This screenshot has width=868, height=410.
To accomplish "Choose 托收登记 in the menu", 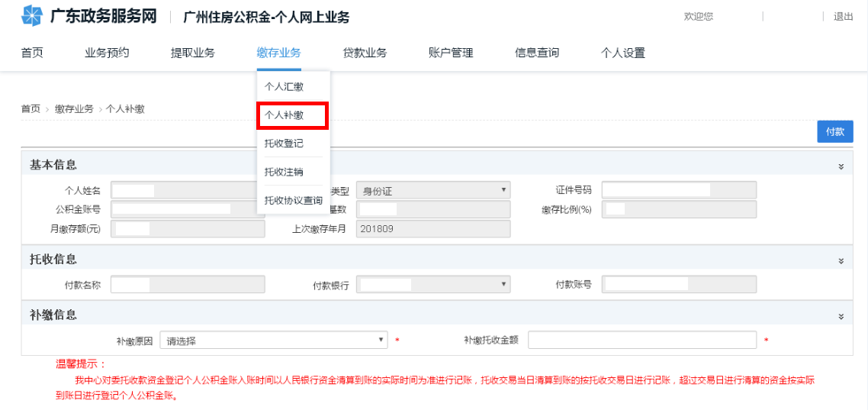I will point(284,144).
